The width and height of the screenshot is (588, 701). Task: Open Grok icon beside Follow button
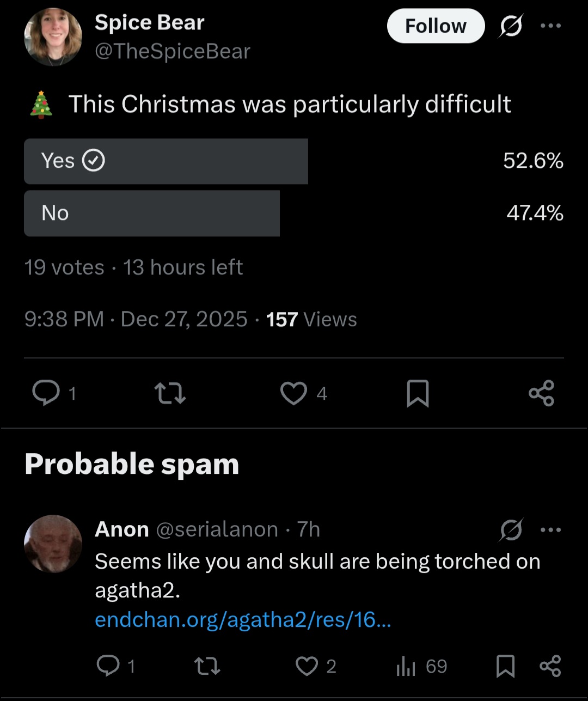pyautogui.click(x=510, y=26)
